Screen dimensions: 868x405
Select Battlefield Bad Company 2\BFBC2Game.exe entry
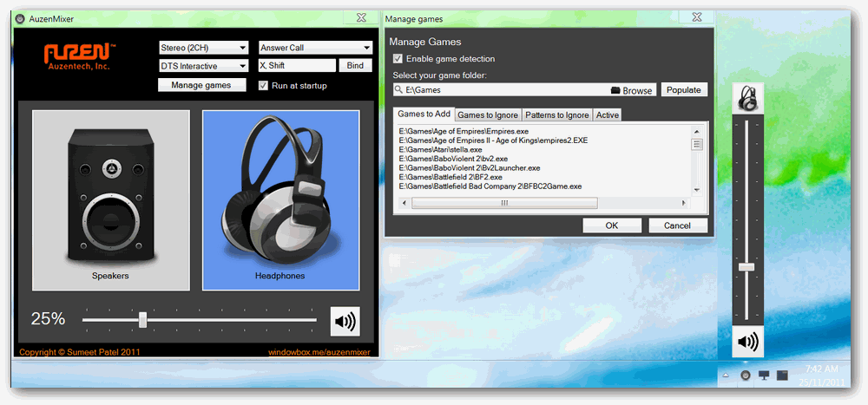point(490,186)
